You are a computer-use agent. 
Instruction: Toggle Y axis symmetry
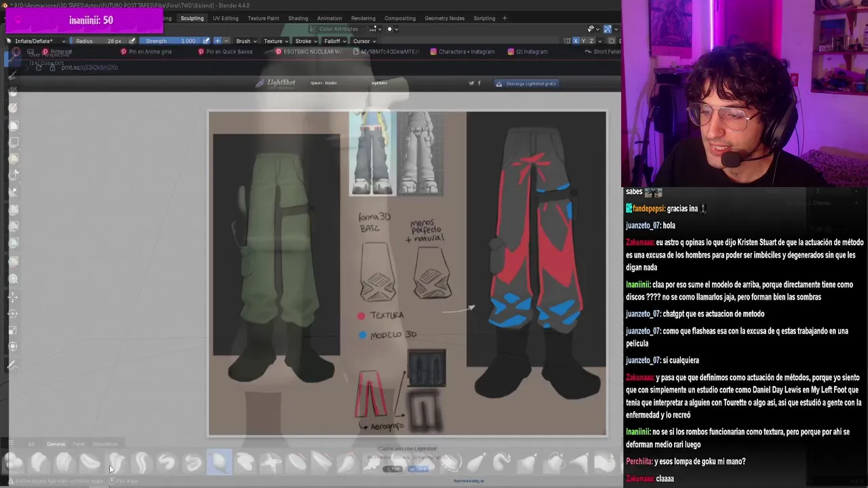584,41
